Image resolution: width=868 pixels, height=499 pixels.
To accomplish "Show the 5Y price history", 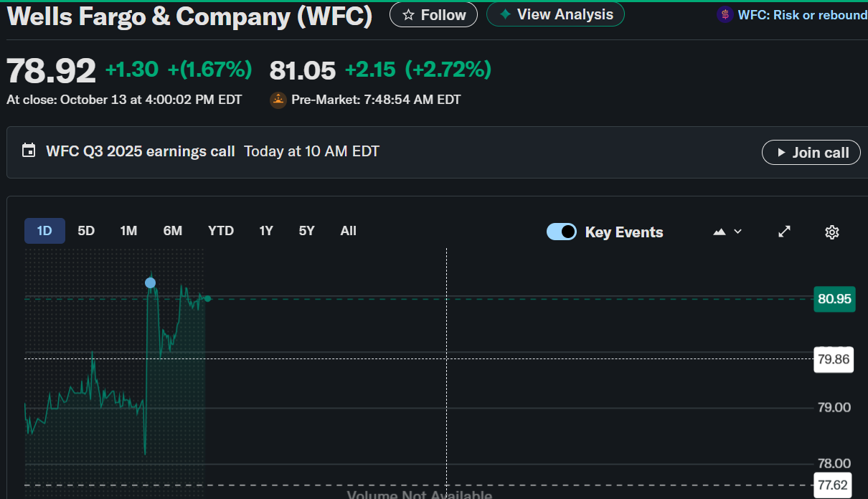I will [x=306, y=231].
